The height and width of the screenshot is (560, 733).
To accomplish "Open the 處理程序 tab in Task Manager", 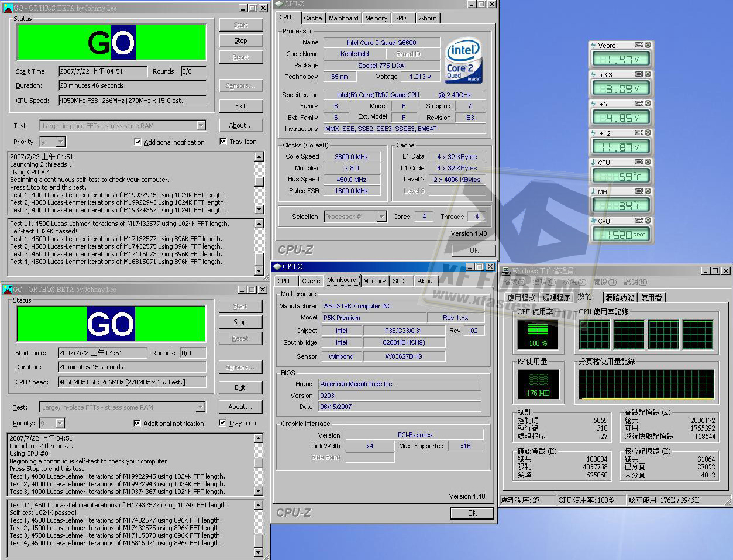I will pos(556,297).
